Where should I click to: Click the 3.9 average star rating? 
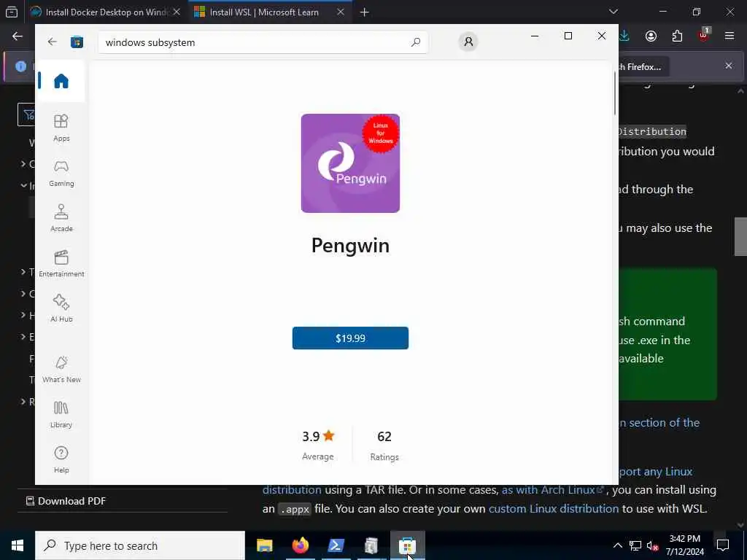click(318, 446)
